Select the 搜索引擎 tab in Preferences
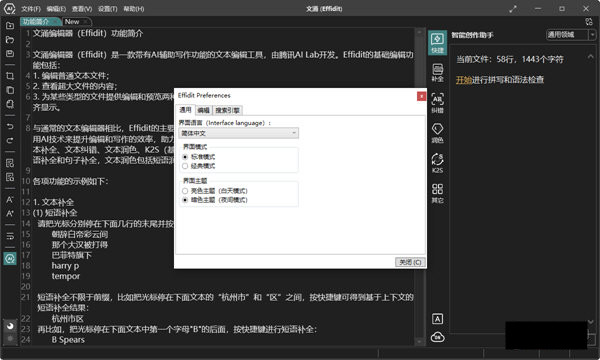Screen dimensions: 600x360 [x=227, y=111]
